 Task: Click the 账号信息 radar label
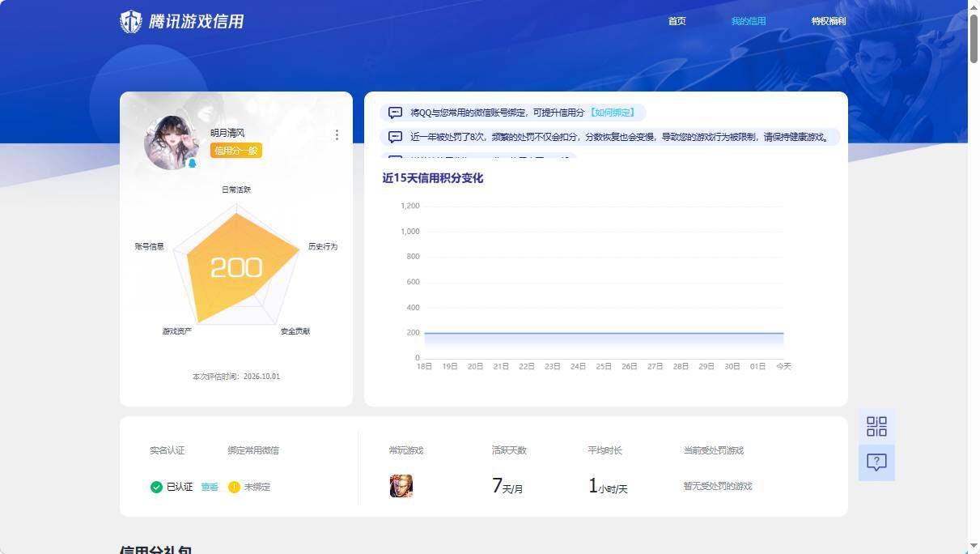150,246
